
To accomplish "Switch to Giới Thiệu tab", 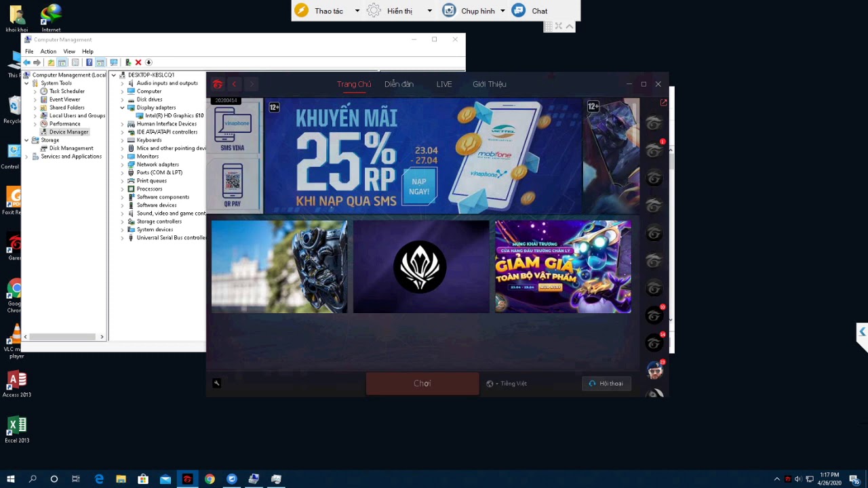I will tap(490, 84).
